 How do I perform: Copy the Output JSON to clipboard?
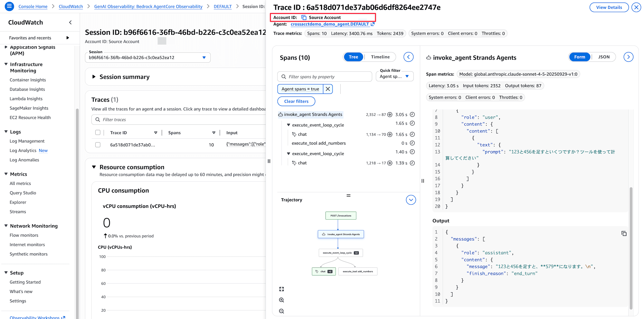[x=624, y=233]
